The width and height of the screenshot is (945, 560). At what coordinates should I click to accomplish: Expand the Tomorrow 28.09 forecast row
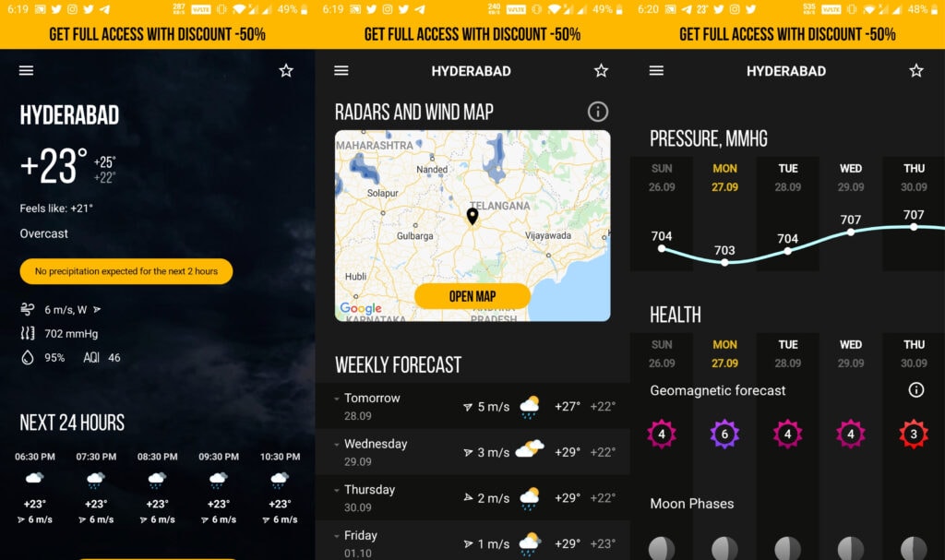pos(472,406)
